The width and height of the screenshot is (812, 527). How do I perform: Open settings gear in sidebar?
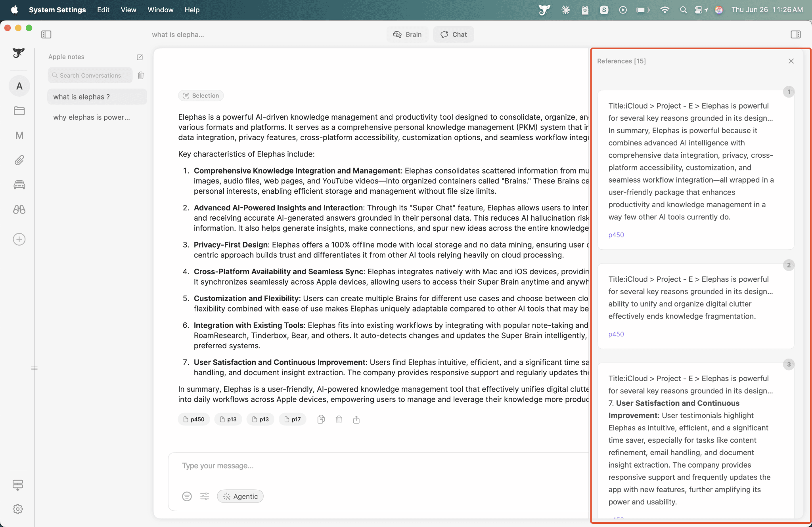click(x=18, y=509)
